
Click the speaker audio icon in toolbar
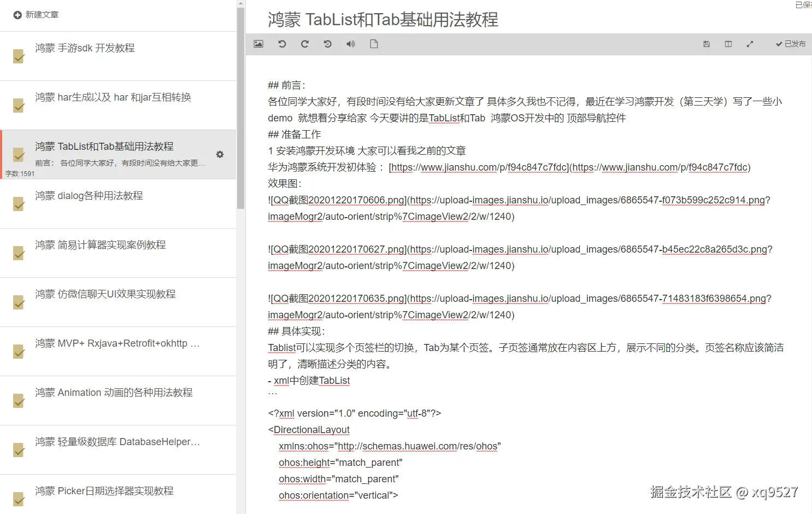pos(351,44)
